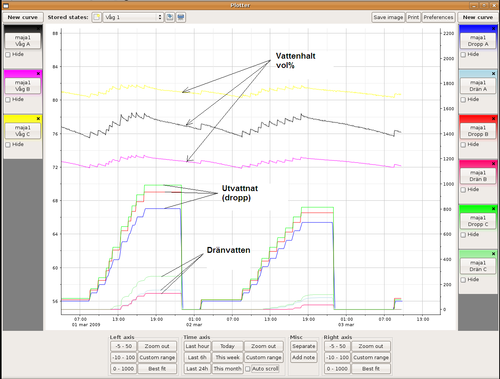Remove the maja1 Våg B curve
Screen dimensions: 500x379
point(38,73)
